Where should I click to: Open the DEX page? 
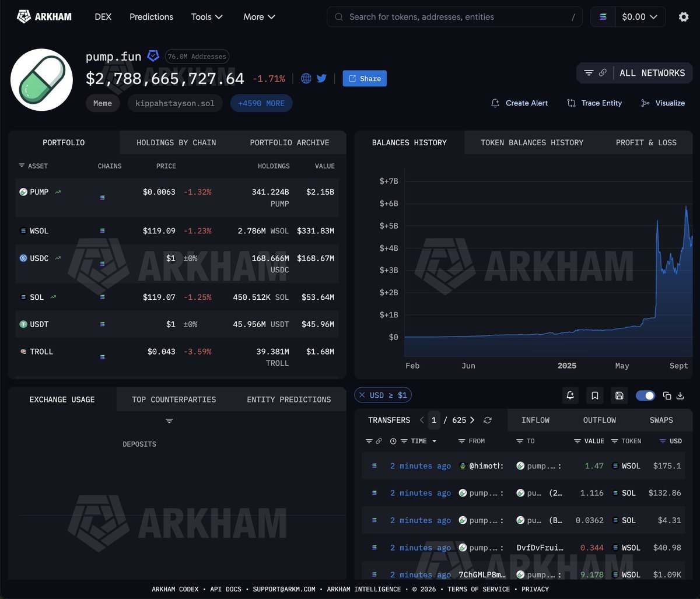point(103,17)
